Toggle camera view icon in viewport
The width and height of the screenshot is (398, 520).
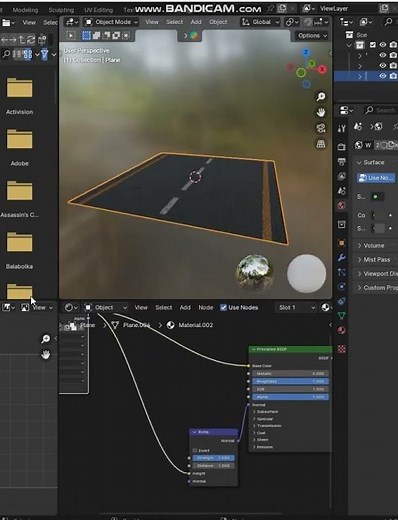point(321,128)
